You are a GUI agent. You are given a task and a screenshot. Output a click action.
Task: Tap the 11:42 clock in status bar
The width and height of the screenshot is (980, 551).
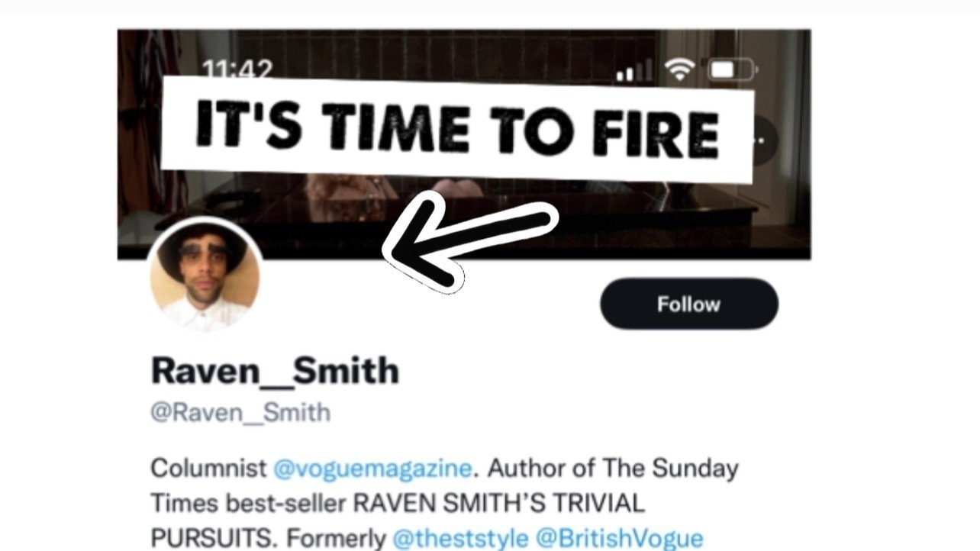tap(237, 70)
